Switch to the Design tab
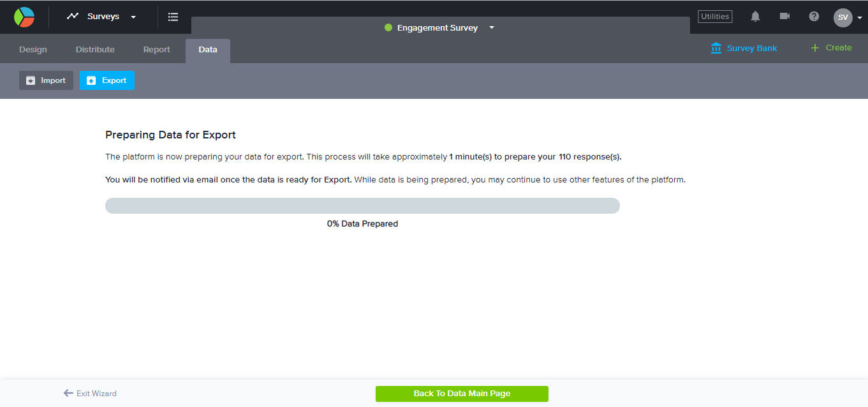 click(33, 50)
